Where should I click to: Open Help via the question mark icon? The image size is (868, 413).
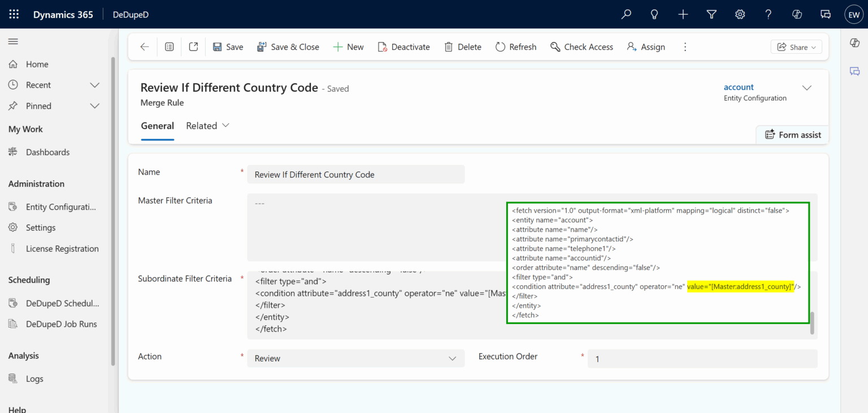point(768,14)
